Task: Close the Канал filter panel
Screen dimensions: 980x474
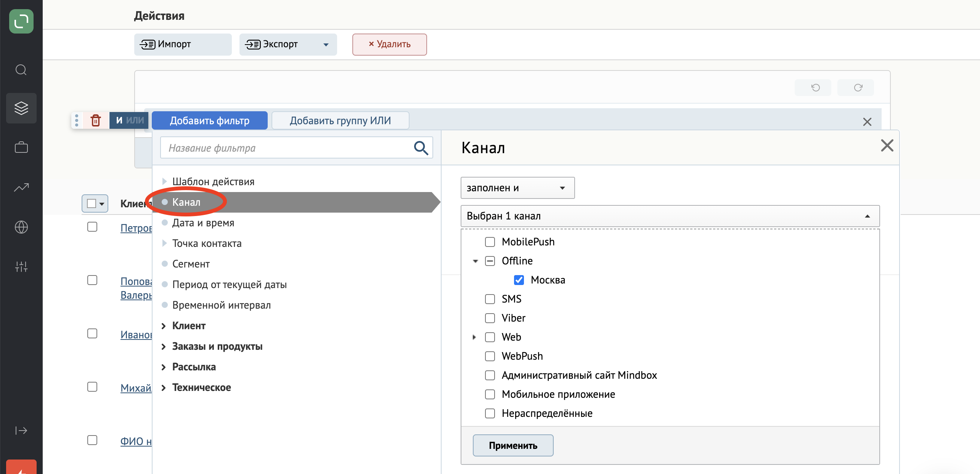Action: pyautogui.click(x=887, y=146)
